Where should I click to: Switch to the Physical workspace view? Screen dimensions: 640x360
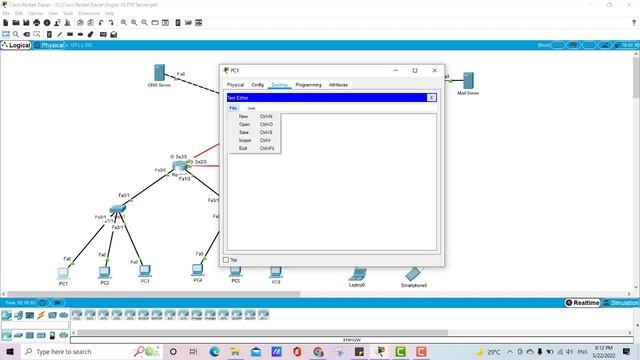pyautogui.click(x=49, y=45)
